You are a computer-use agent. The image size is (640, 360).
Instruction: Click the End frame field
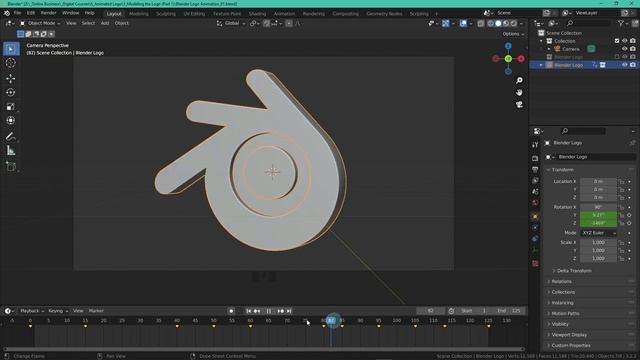[x=509, y=311]
